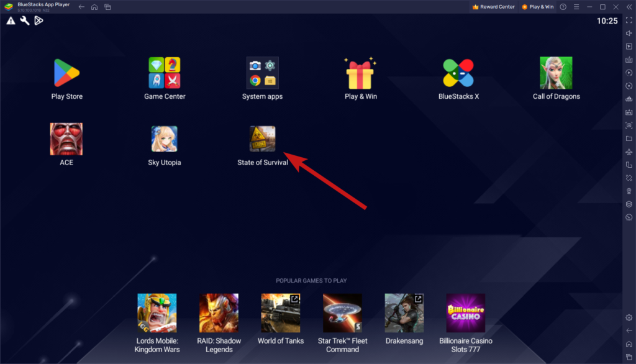Screen dimensions: 636x364
Task: Launch State of Survival
Action: point(262,138)
